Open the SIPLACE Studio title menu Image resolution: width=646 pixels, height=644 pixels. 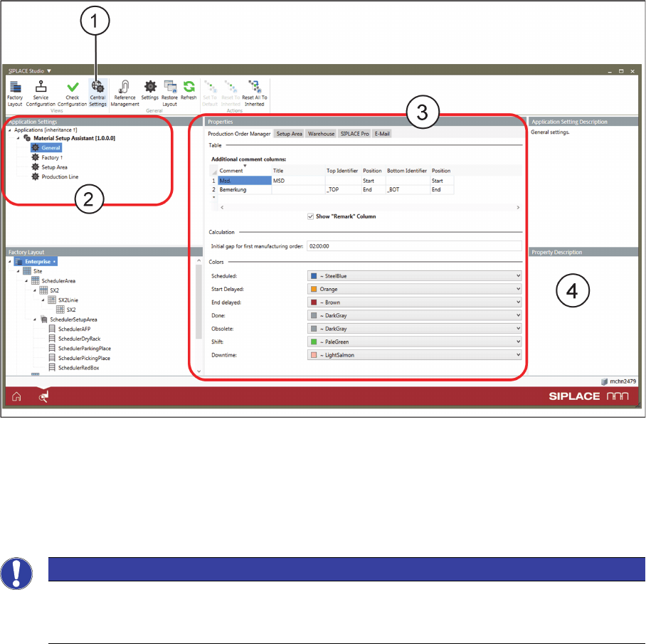tap(30, 71)
